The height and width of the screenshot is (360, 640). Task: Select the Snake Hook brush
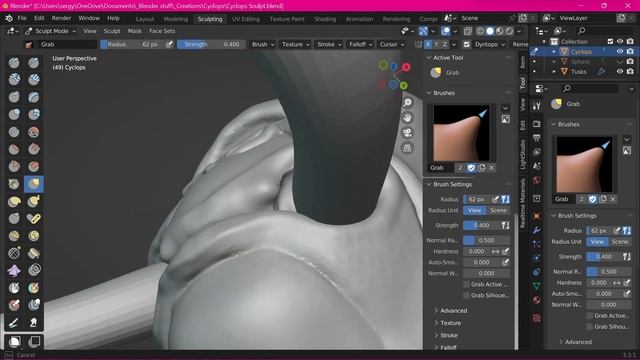click(x=33, y=201)
